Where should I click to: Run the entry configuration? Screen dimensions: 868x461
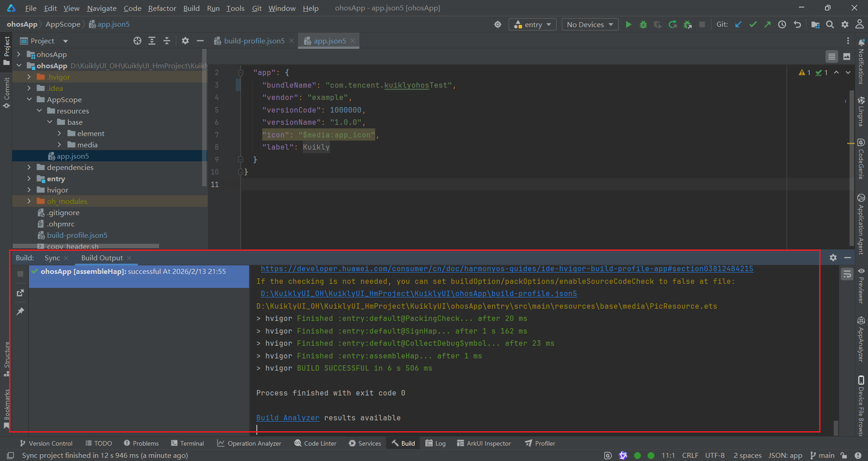pyautogui.click(x=628, y=24)
